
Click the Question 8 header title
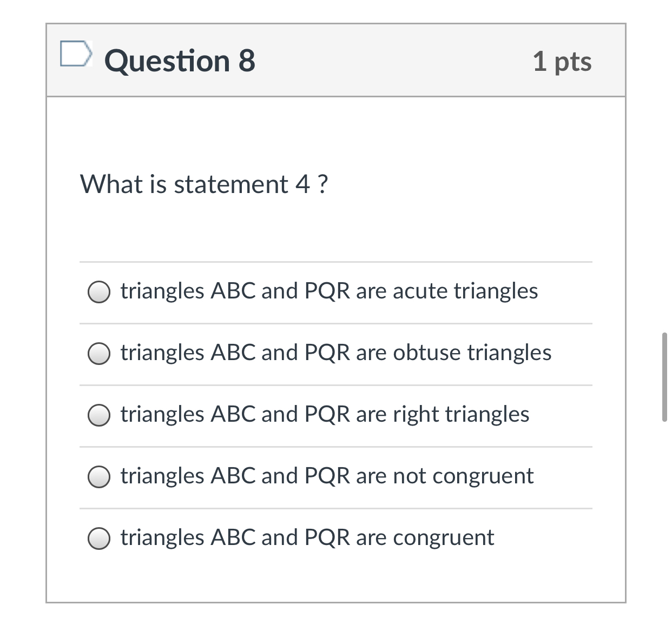click(180, 60)
